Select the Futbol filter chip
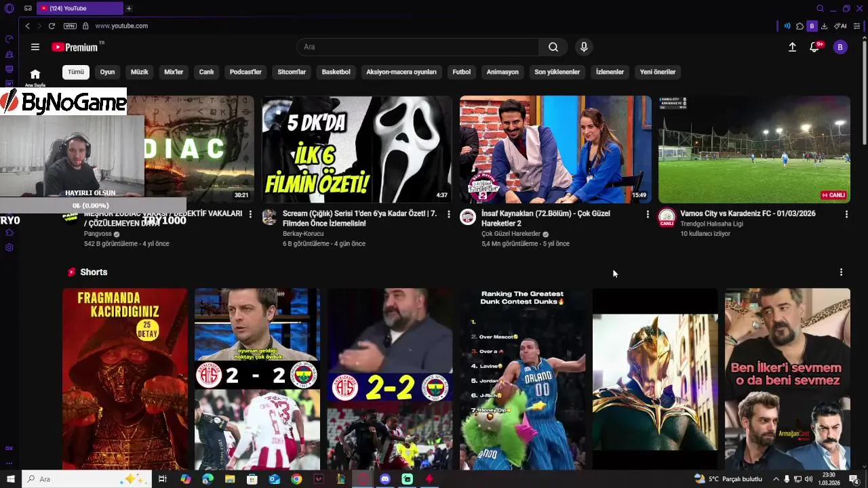Viewport: 868px width, 488px height. click(462, 72)
